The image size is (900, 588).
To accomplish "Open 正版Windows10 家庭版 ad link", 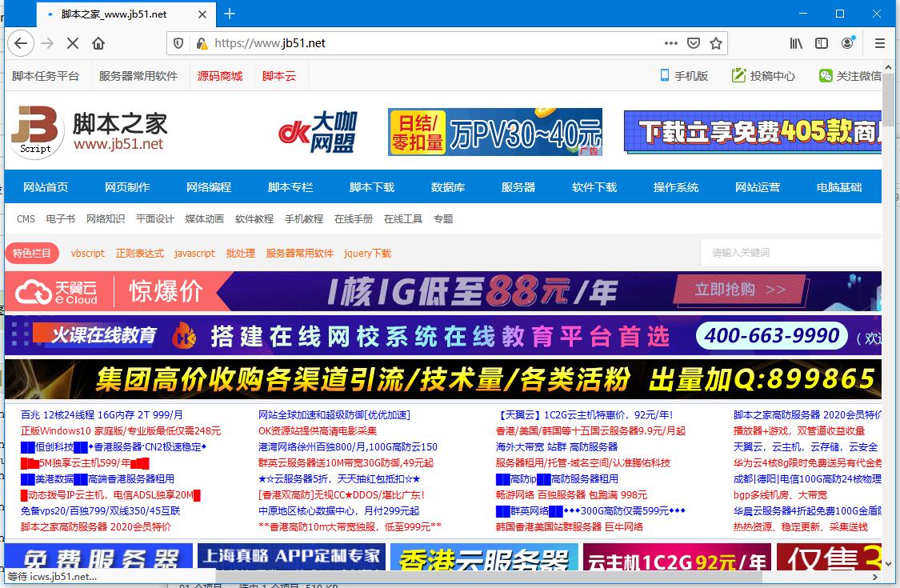I will tap(121, 430).
